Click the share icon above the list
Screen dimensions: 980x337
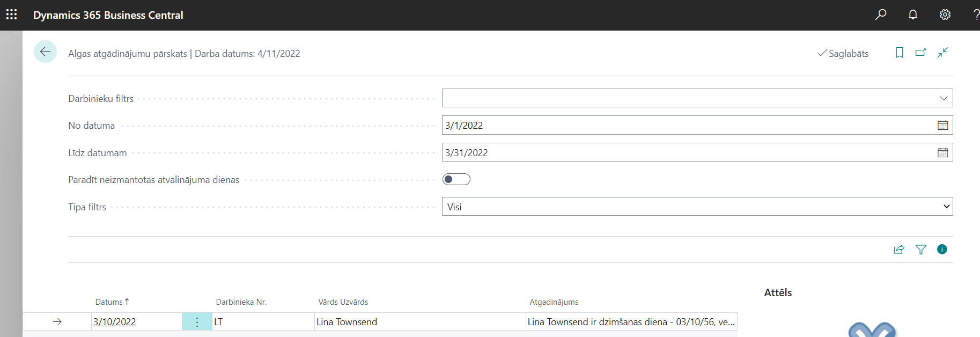[899, 250]
